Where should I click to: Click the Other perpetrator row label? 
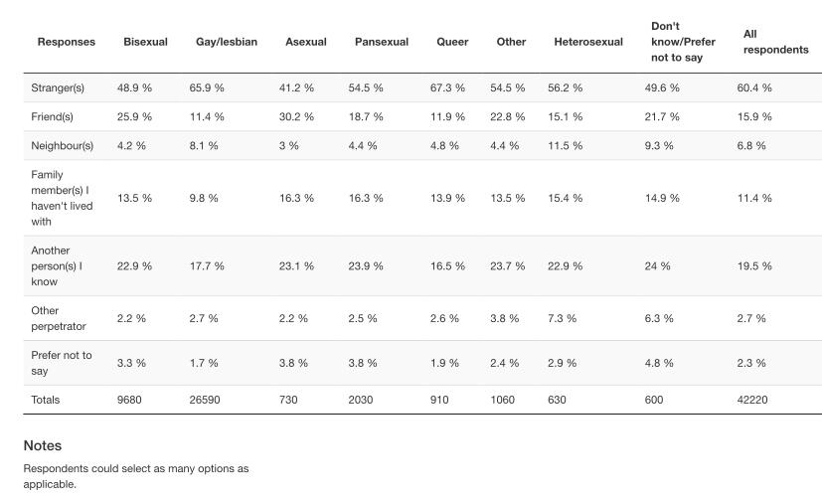[x=59, y=318]
